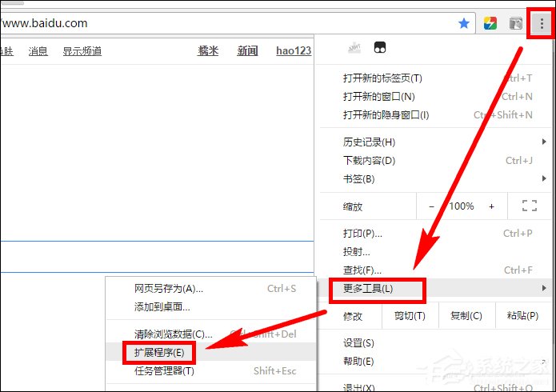556x392 pixels.
Task: Click the minus zoom out button
Action: (x=431, y=206)
